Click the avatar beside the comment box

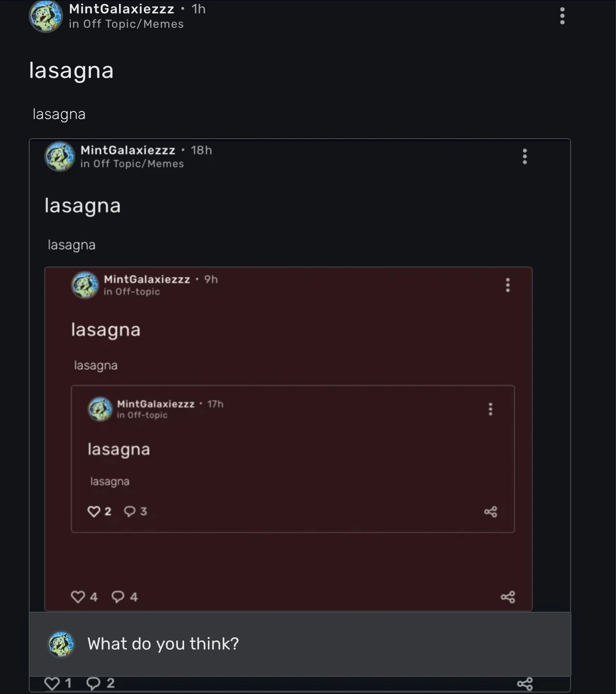pos(61,644)
